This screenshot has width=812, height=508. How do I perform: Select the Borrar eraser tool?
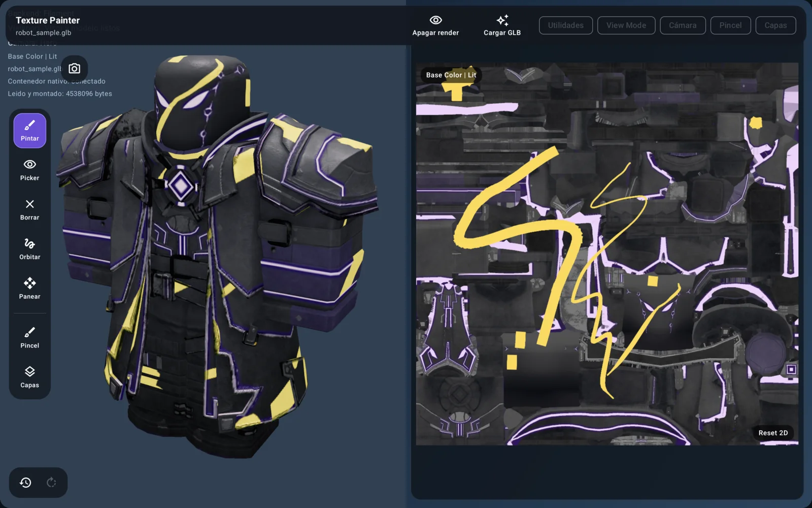coord(29,210)
